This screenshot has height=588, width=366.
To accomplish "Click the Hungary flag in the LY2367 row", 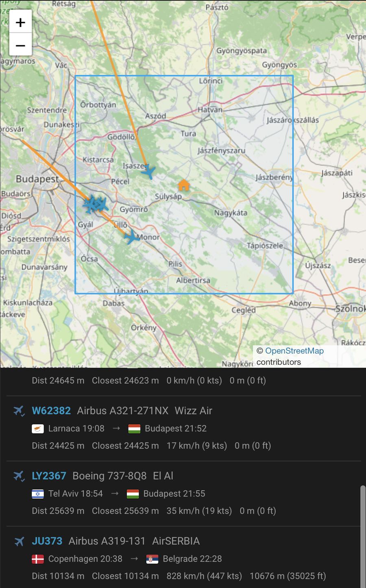I will [133, 494].
